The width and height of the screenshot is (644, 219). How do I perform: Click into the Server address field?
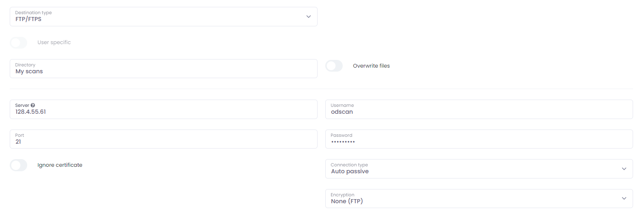click(x=163, y=109)
